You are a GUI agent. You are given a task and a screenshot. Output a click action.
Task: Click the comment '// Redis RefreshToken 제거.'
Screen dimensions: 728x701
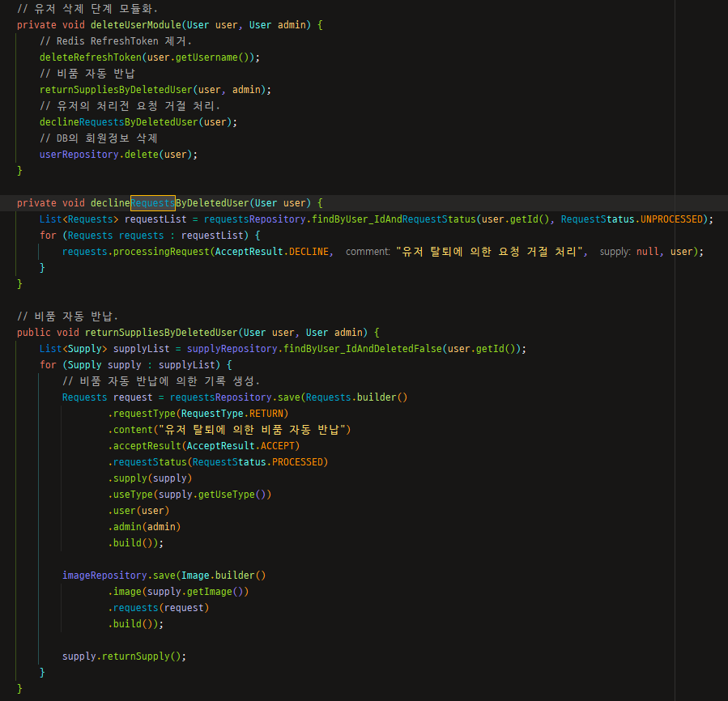click(116, 41)
